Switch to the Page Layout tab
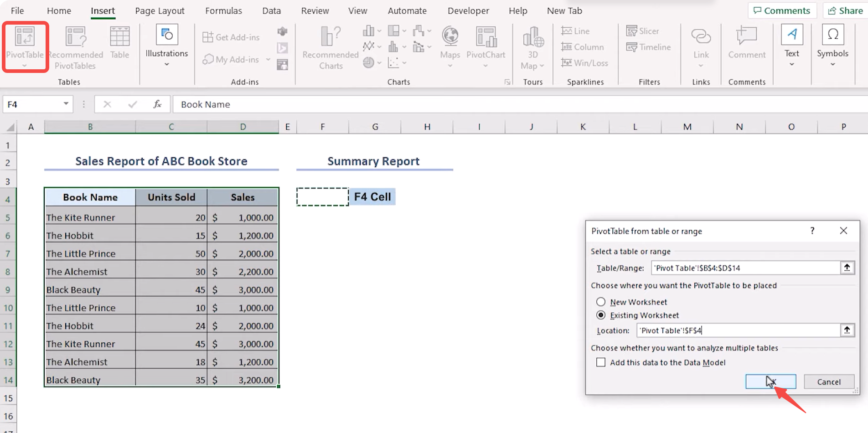868x433 pixels. pos(160,10)
